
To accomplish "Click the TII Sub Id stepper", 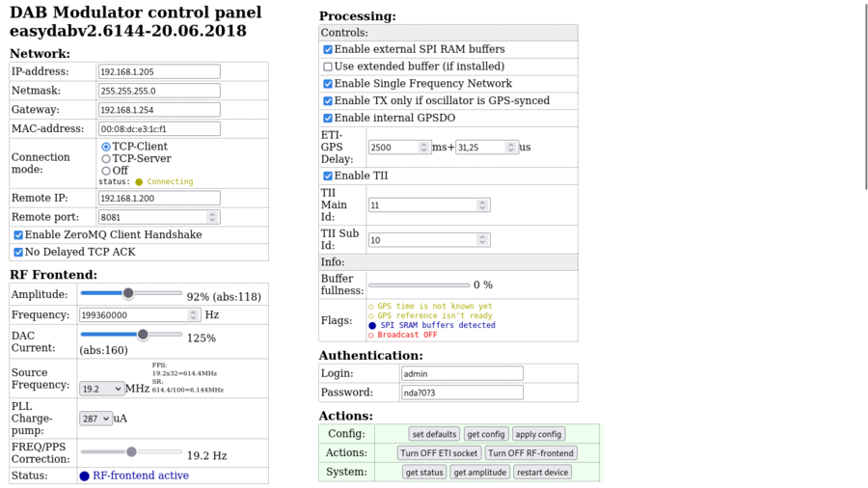I will point(482,240).
